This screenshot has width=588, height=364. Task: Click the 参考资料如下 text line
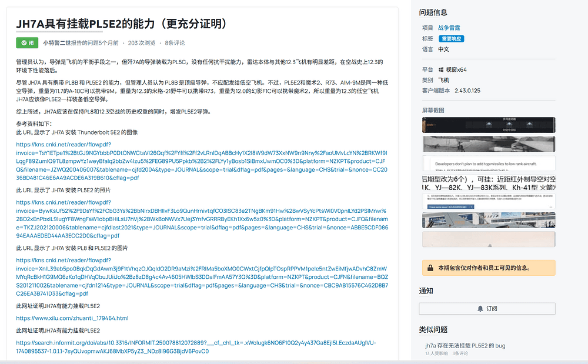point(34,123)
